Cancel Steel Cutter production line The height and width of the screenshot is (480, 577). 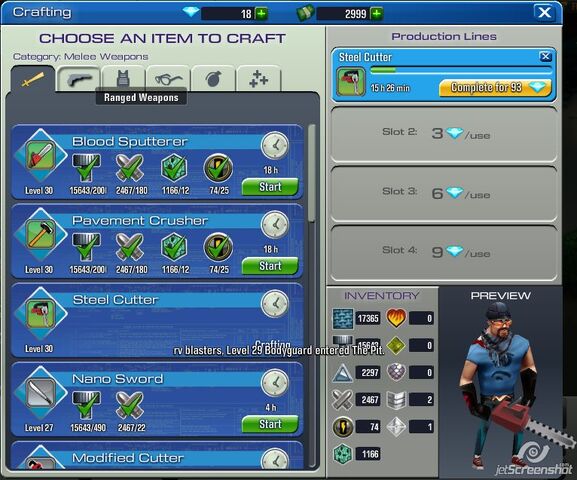545,56
